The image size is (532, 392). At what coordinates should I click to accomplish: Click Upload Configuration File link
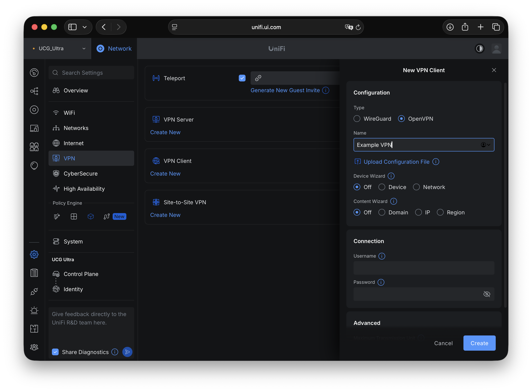[x=396, y=162]
